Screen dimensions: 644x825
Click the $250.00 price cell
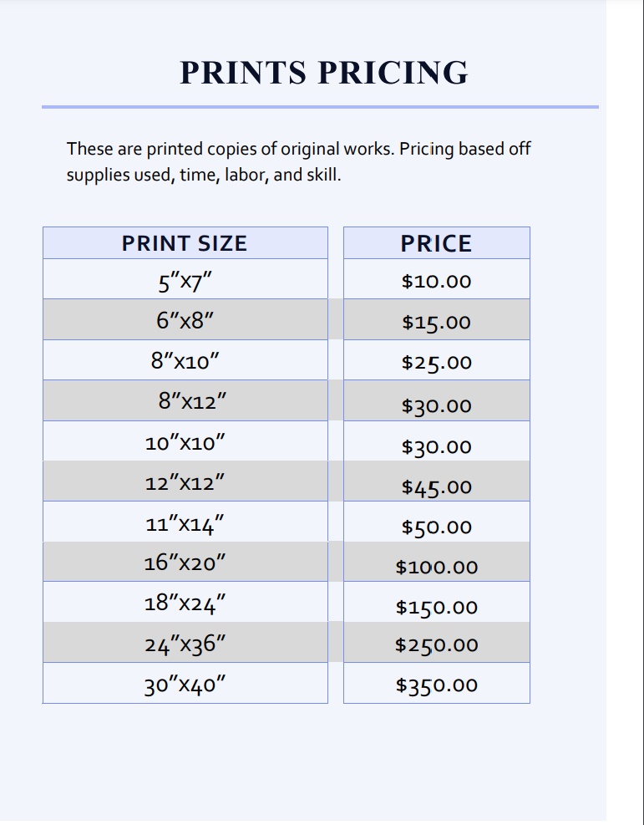tap(436, 643)
